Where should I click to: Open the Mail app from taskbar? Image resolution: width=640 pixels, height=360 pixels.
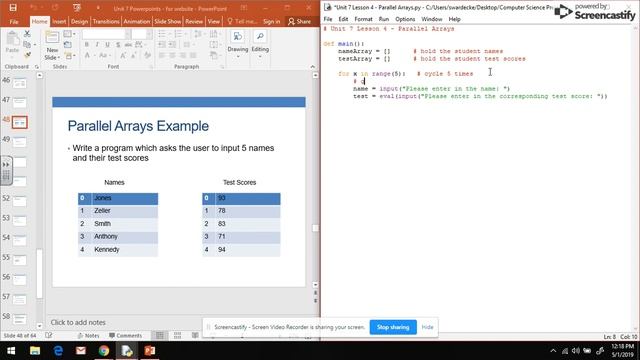pyautogui.click(x=81, y=351)
